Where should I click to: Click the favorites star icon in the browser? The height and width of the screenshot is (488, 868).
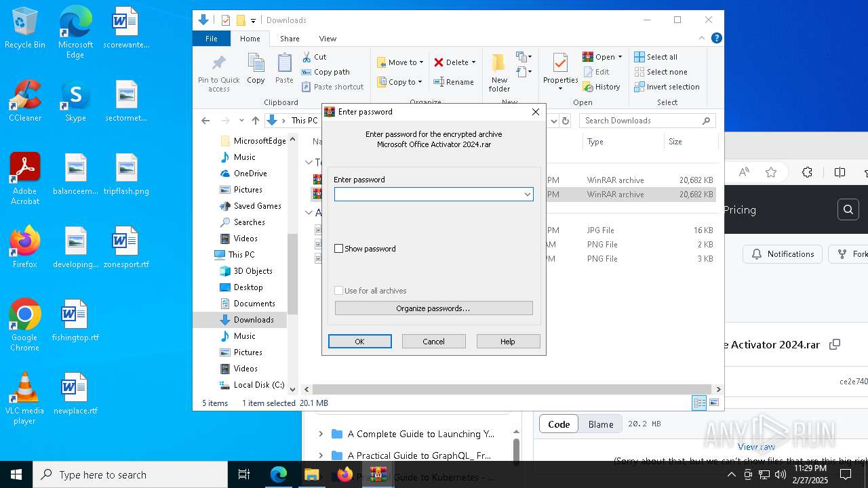771,172
